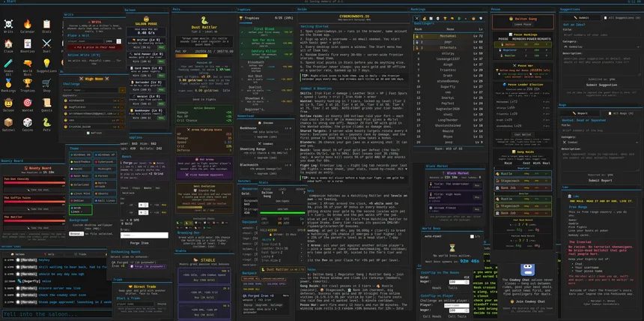The image size is (644, 321).
Task: Click Cast Ballot in Posse election
Action: click(x=523, y=134)
